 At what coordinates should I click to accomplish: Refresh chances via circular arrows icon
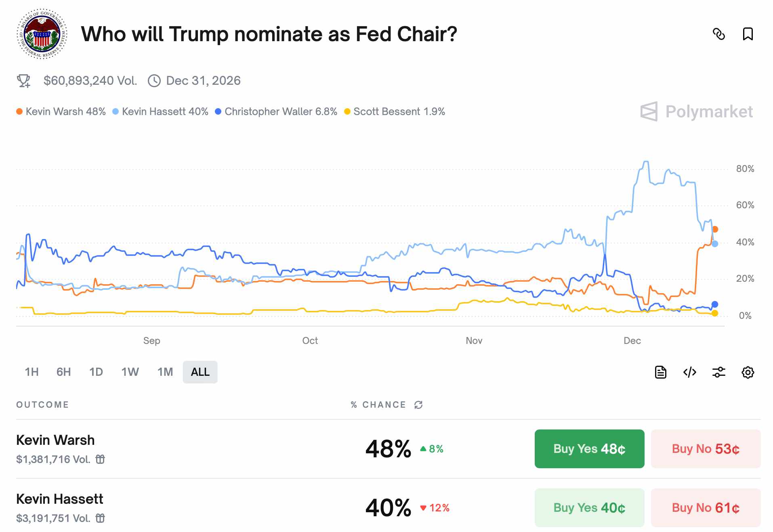click(418, 404)
